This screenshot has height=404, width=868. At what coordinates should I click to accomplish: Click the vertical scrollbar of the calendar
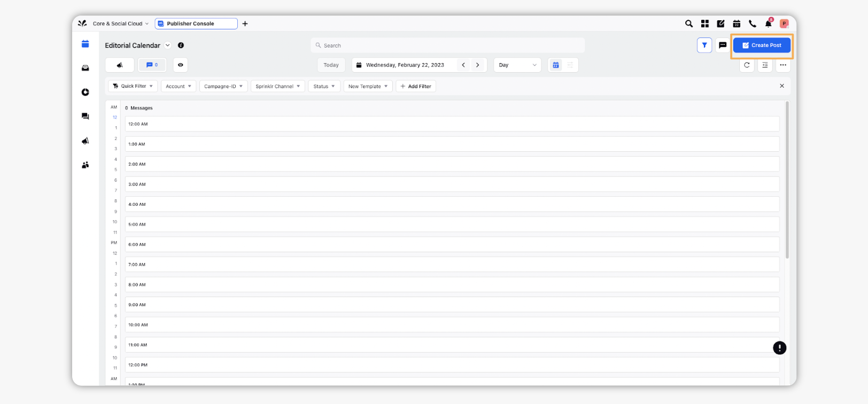click(x=787, y=180)
